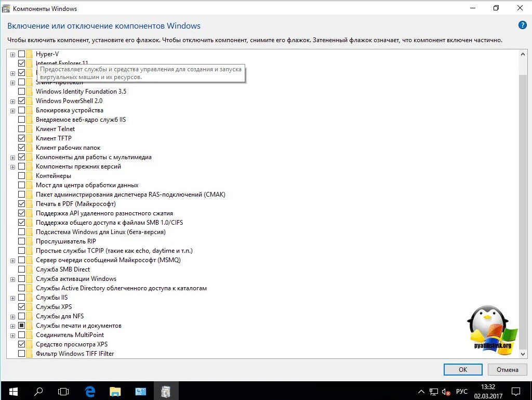
Task: Select Простые службы TCPIP row
Action: [x=114, y=251]
